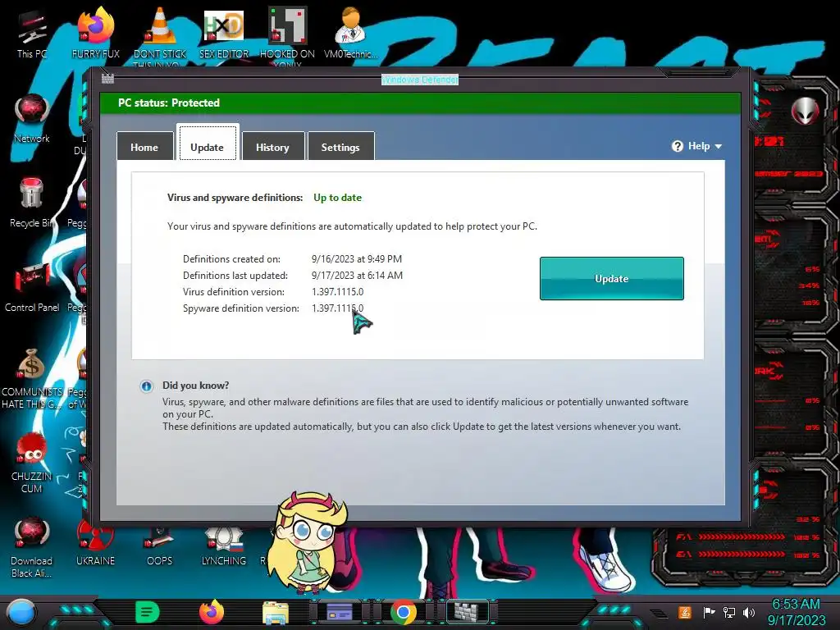
Task: Select the Recycle Bin desktop icon
Action: tap(32, 203)
